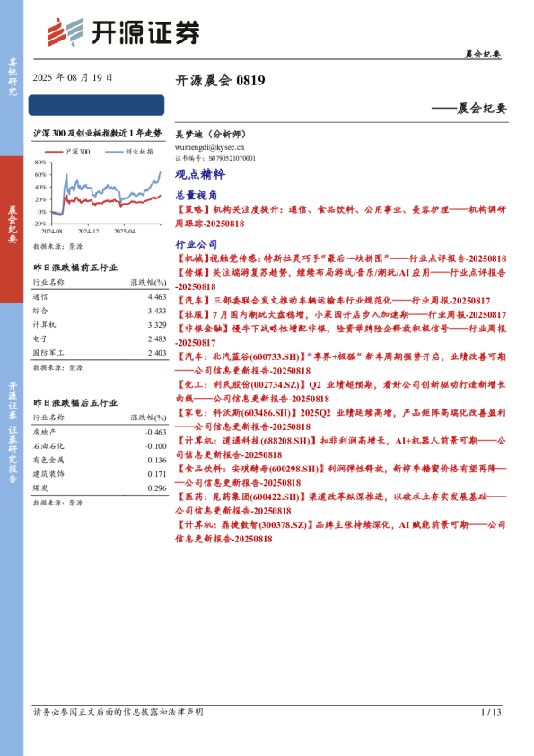The width and height of the screenshot is (534, 756).
Task: Open the 【传媒】关注端游复苏趋势 report link
Action: coord(341,279)
